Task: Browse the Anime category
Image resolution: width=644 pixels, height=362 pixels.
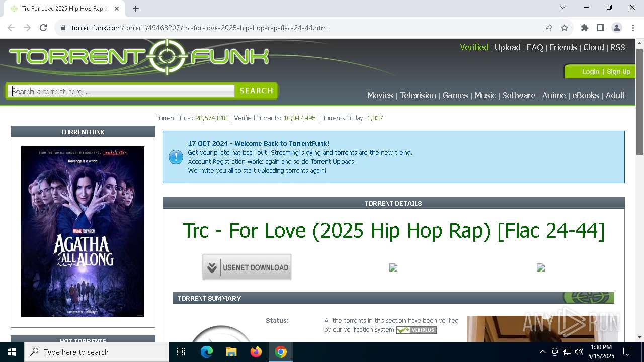Action: (x=554, y=95)
